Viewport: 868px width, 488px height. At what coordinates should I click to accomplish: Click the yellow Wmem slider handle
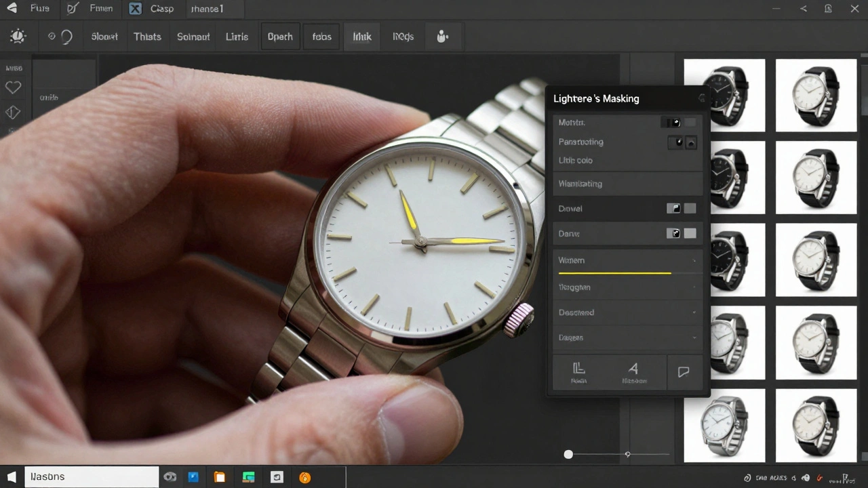[670, 273]
